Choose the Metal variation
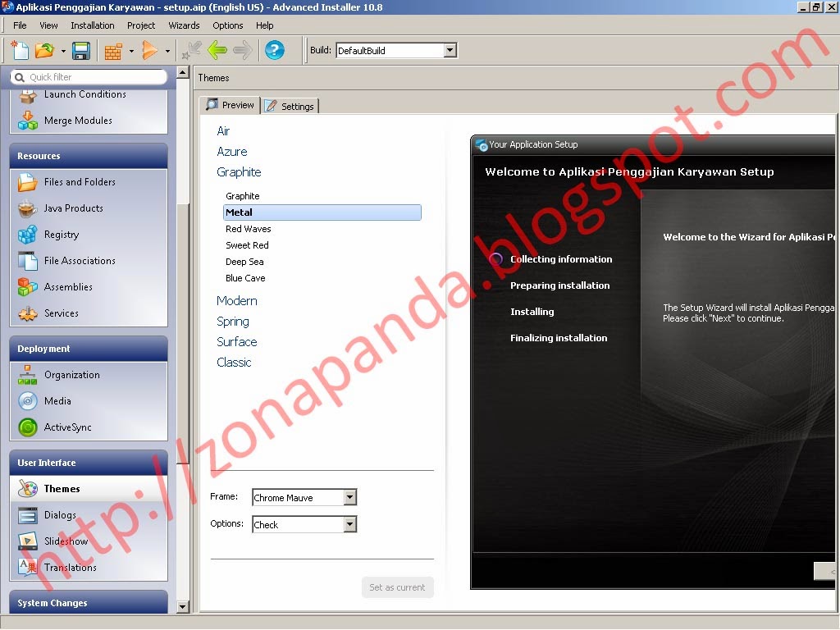 coord(322,212)
